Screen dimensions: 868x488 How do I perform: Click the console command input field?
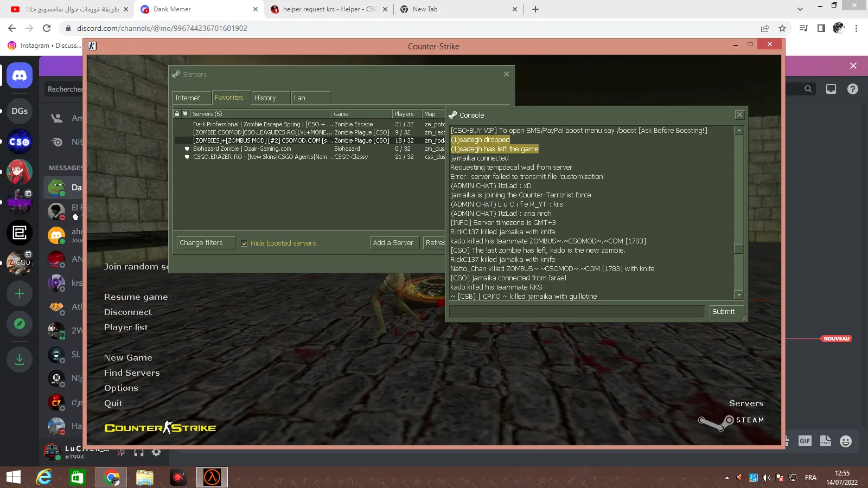(x=577, y=312)
